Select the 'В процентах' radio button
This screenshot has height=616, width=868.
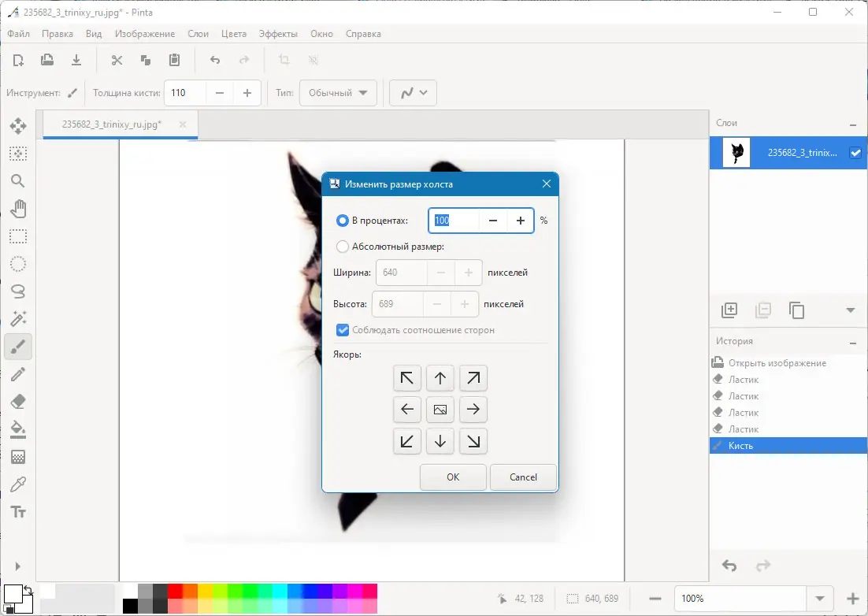(x=342, y=221)
